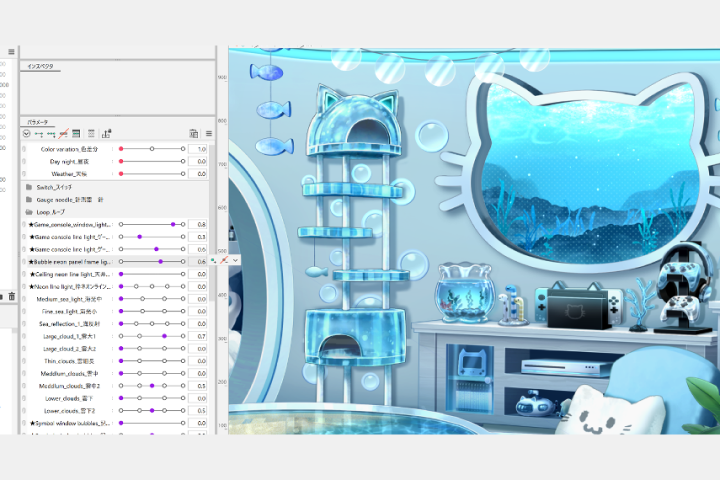This screenshot has height=480, width=720.
Task: Click the Game_console_window_light slider handle
Action: click(173, 225)
